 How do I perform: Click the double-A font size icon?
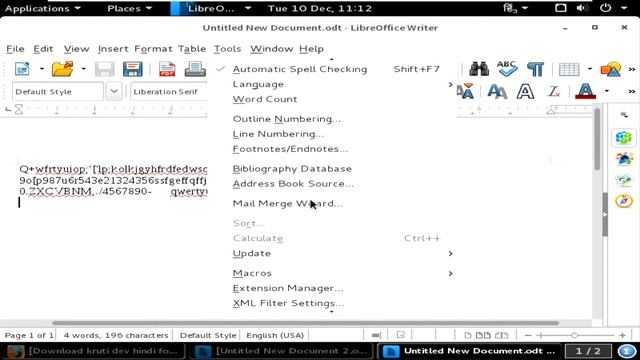[497, 91]
